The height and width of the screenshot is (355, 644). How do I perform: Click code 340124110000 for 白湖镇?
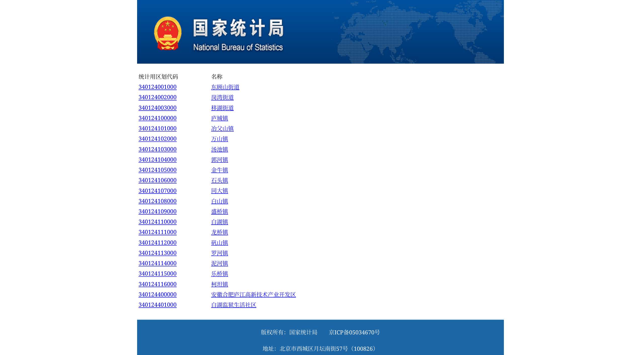157,222
